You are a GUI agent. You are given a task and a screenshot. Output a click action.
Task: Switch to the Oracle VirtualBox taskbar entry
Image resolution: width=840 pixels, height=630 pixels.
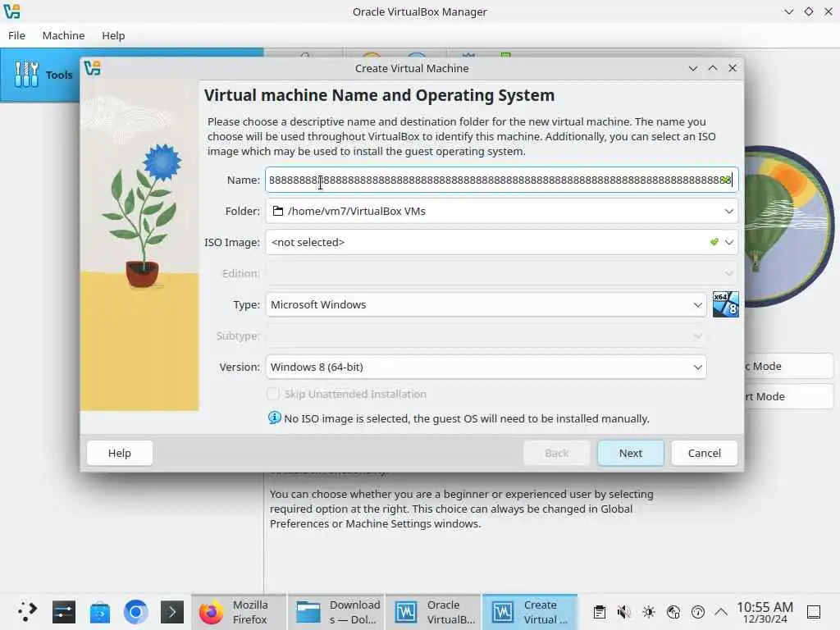[433, 612]
